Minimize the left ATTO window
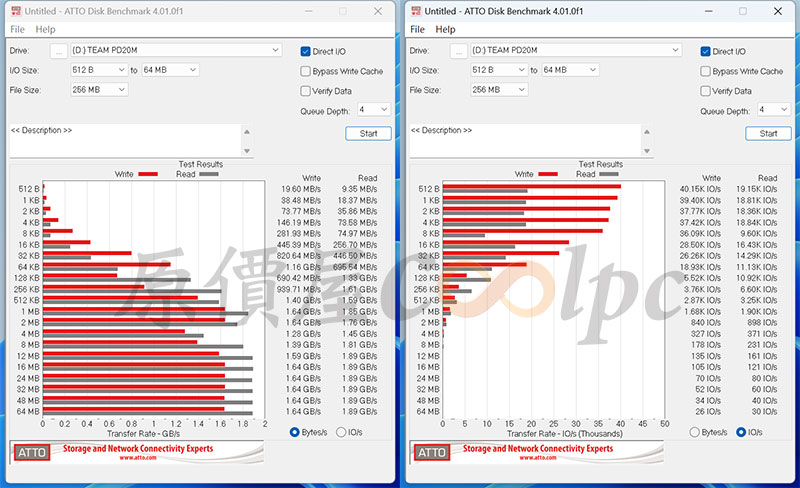This screenshot has width=800, height=488. coord(309,11)
